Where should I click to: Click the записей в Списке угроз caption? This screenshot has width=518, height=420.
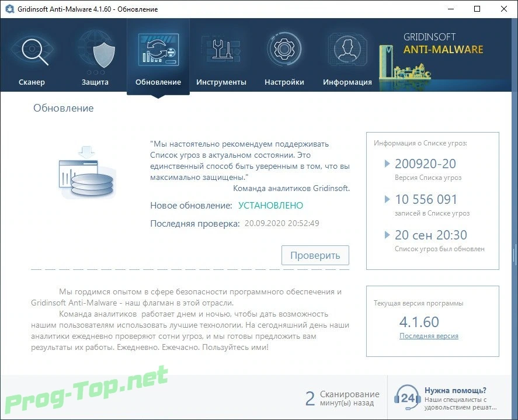(432, 213)
